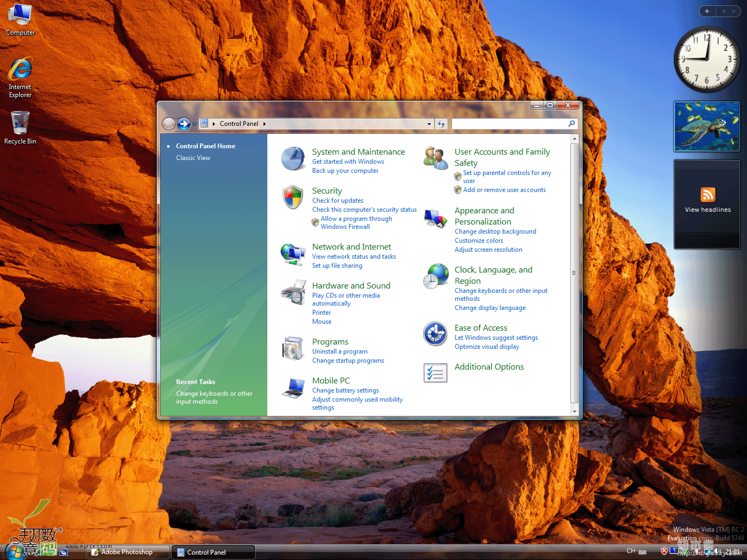
Task: Switch to Classic View
Action: pyautogui.click(x=193, y=158)
